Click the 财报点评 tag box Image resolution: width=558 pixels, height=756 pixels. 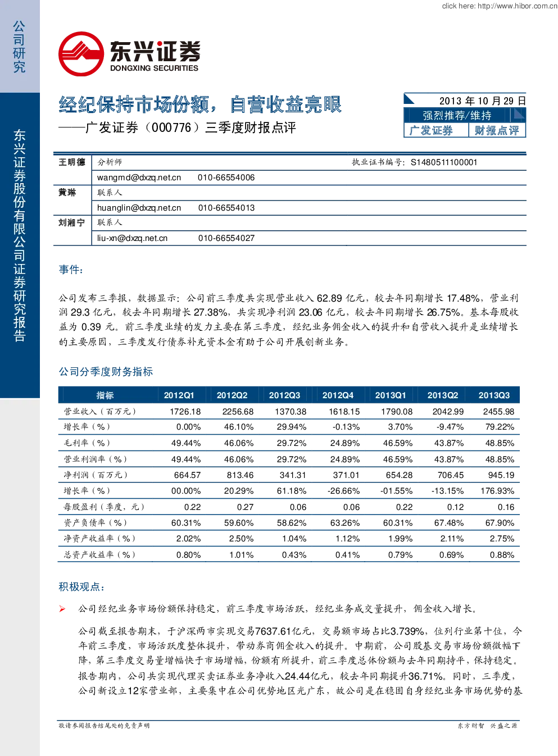[x=497, y=130]
